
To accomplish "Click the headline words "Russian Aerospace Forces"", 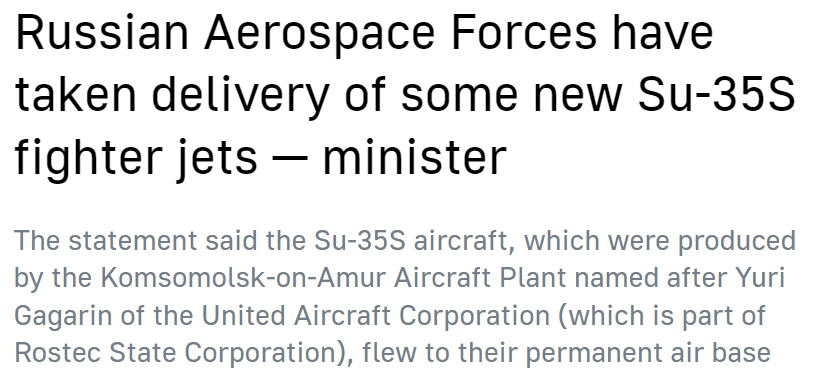I will click(x=306, y=34).
